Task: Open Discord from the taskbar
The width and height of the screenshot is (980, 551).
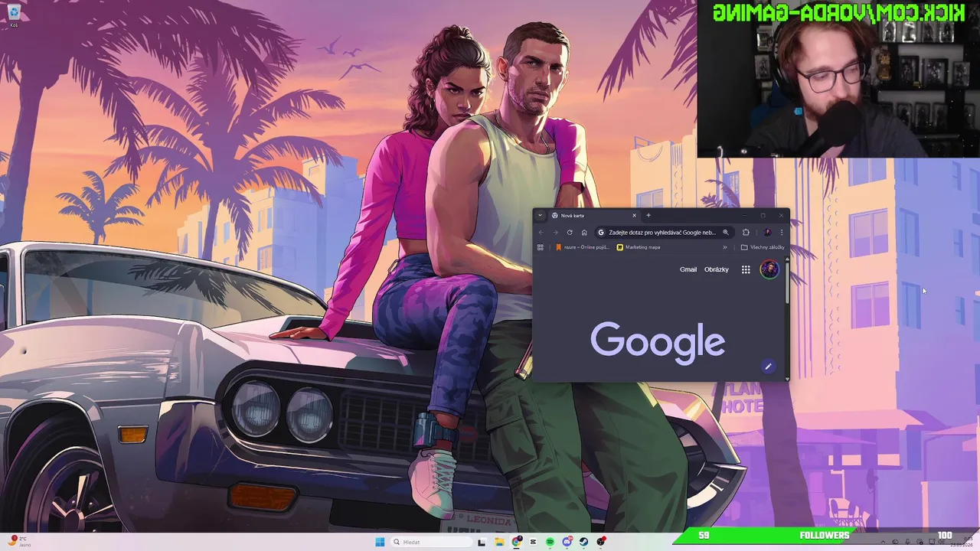Action: (567, 542)
